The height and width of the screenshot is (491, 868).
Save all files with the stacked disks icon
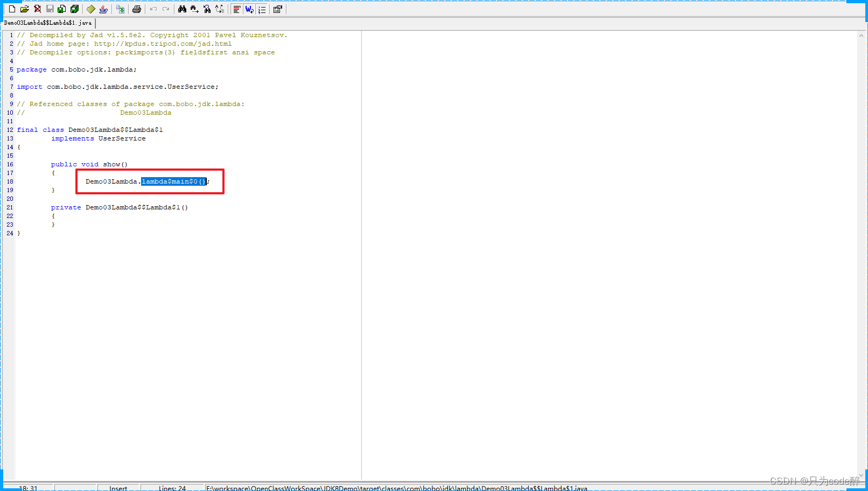pyautogui.click(x=75, y=9)
